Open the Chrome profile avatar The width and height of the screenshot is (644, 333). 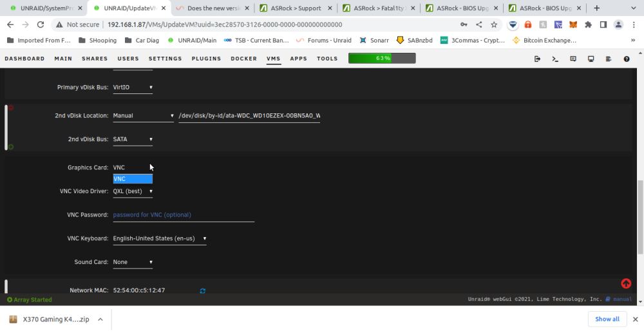click(618, 24)
